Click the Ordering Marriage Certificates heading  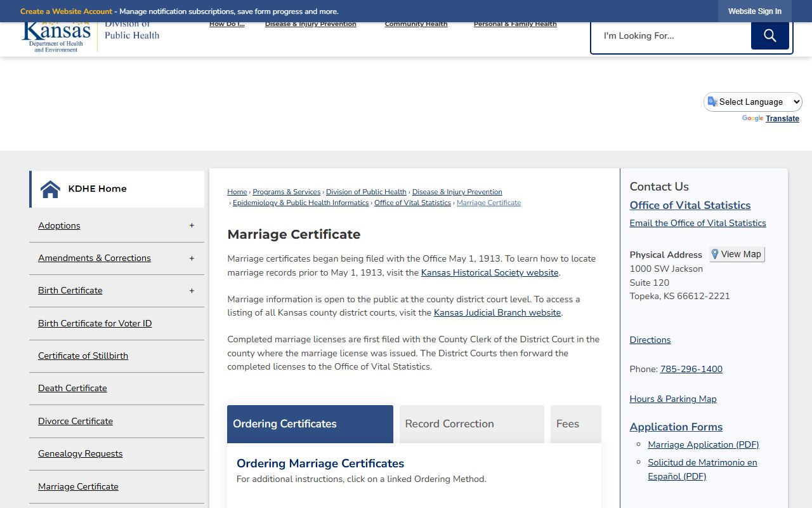pyautogui.click(x=320, y=464)
